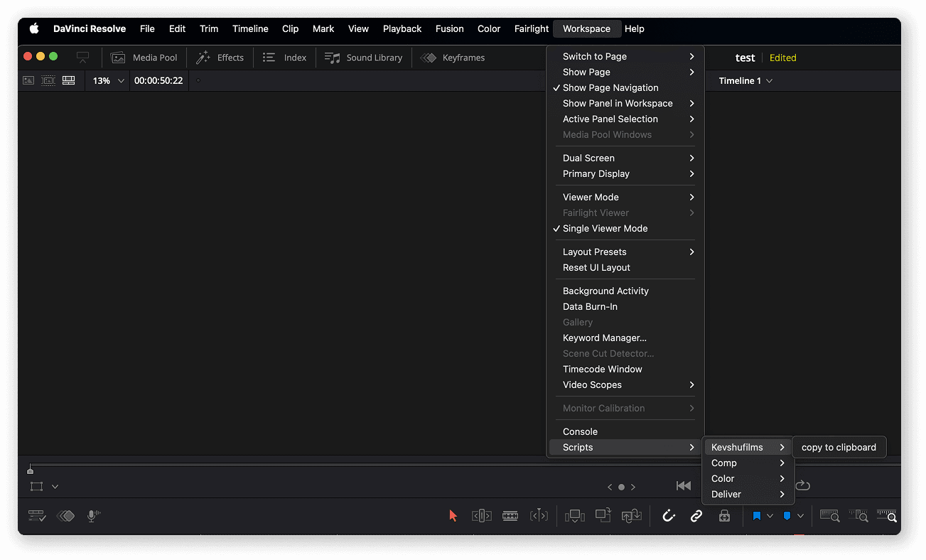Expand the Dual Screen submenu
Viewport: 926px width, 560px height.
[x=625, y=158]
